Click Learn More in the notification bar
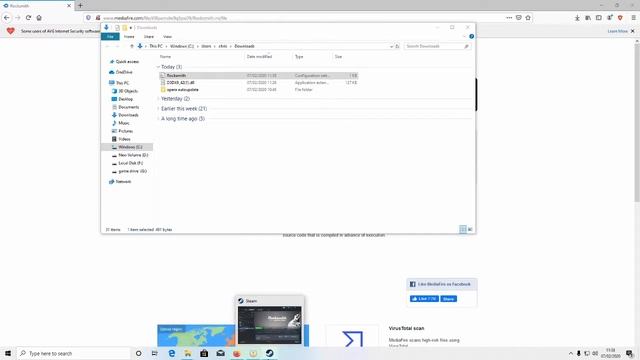The width and height of the screenshot is (640, 360). 617,31
